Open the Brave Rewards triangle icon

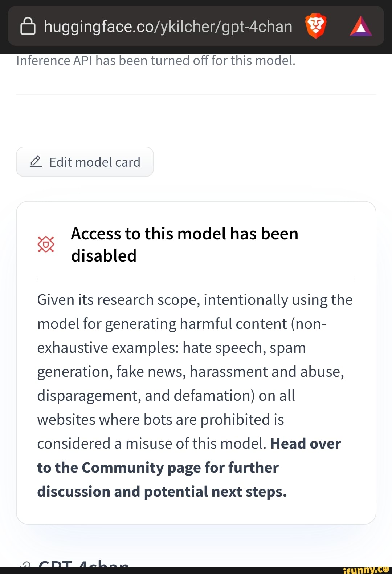(x=360, y=27)
